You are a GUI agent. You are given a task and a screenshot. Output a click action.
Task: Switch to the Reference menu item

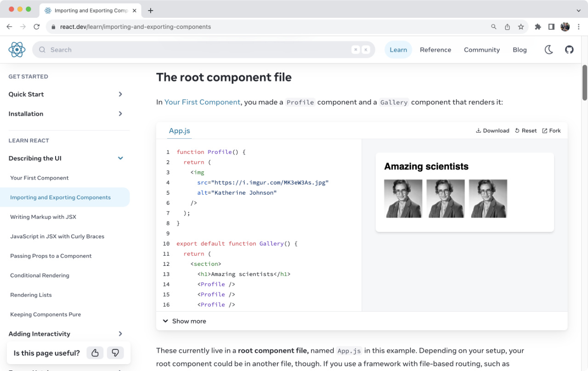click(x=435, y=49)
